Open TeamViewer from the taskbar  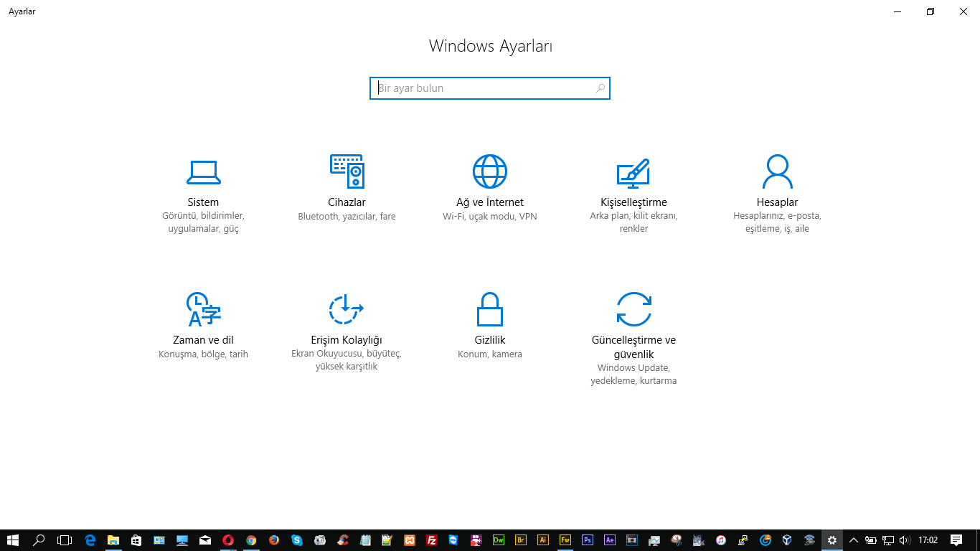click(453, 540)
